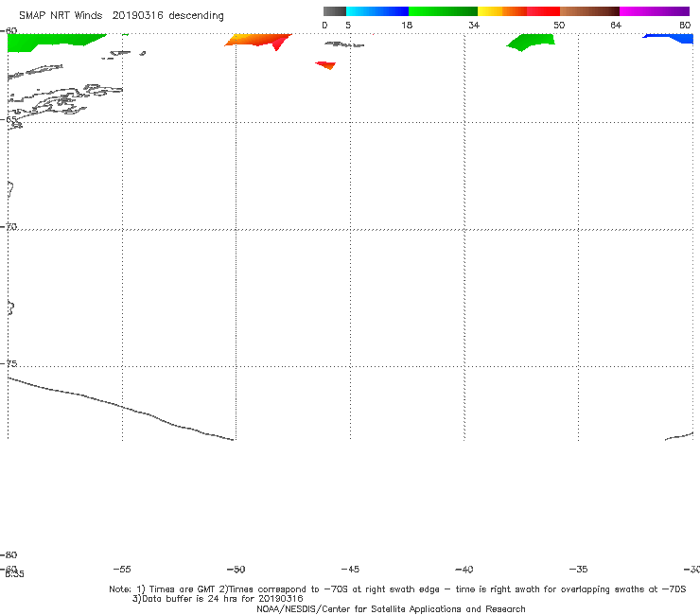Click the latitude label "-80"

click(x=9, y=554)
